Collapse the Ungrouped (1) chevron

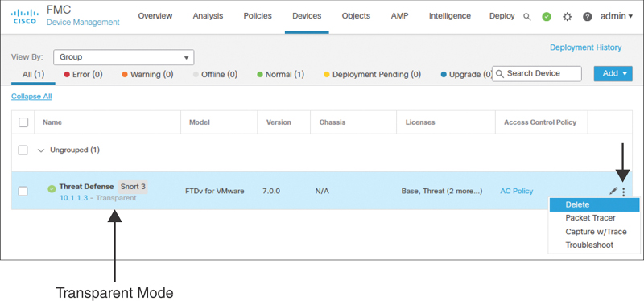(41, 150)
